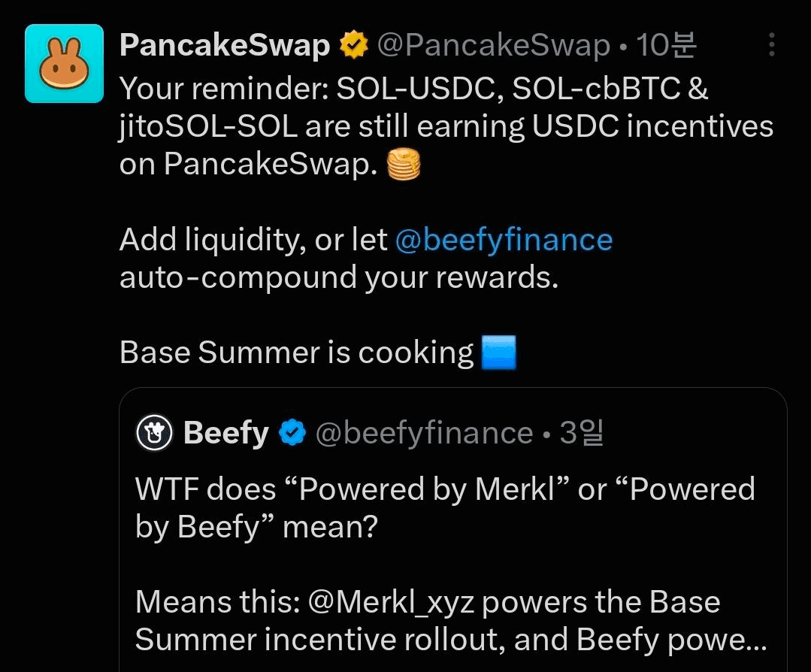Click the @PancakeSwap handle

pos(493,45)
